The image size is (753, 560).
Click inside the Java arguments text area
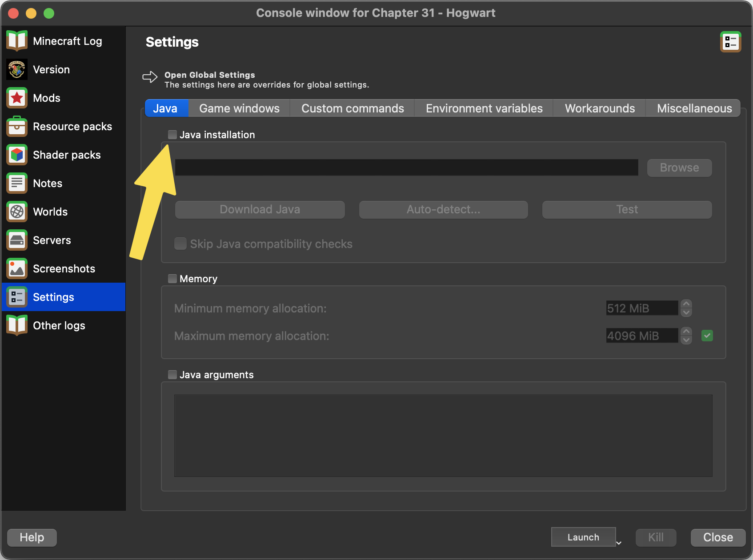click(443, 436)
